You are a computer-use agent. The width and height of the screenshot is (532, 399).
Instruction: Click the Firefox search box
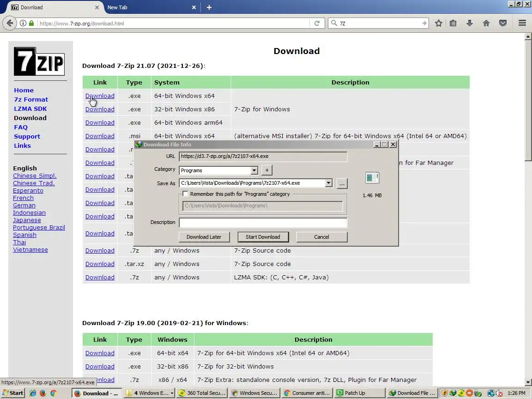coord(378,23)
